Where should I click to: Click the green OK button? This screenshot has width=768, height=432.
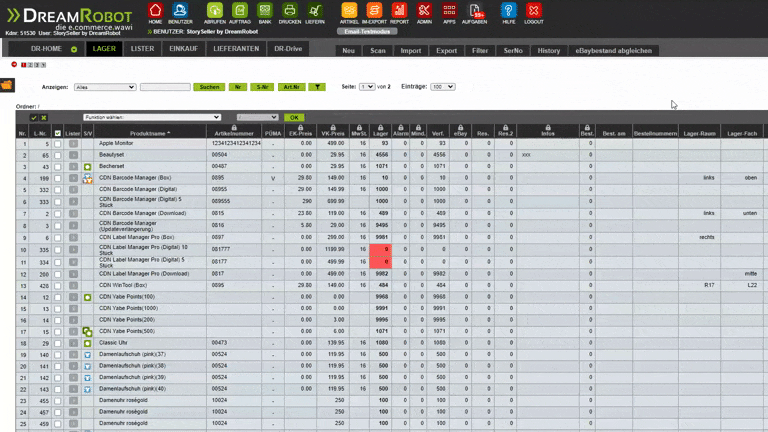pos(294,118)
